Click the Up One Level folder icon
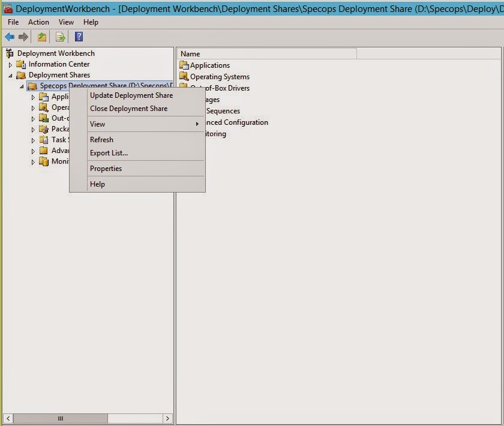Image resolution: width=504 pixels, height=426 pixels. [x=42, y=37]
